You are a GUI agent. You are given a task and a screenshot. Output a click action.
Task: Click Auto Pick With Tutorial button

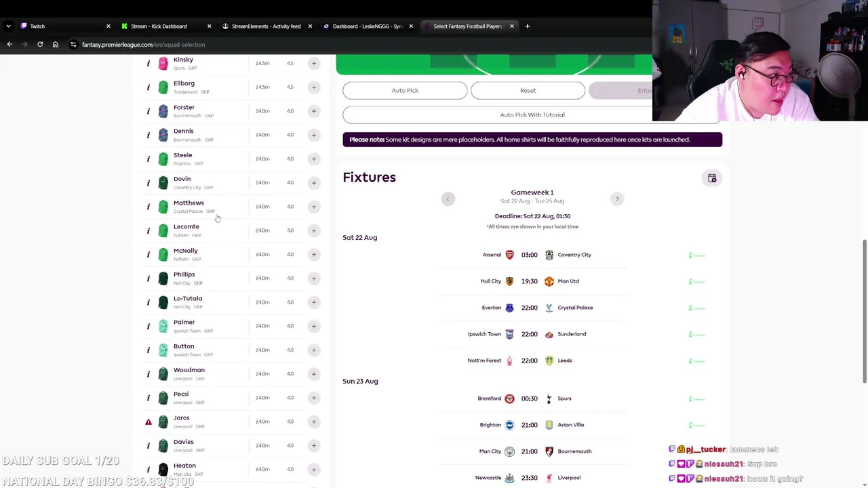coord(532,115)
